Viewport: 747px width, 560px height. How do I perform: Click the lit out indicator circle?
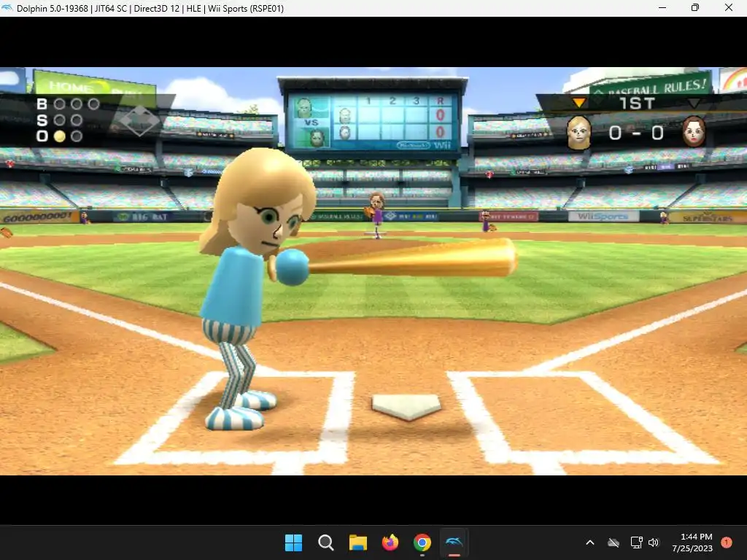[60, 136]
